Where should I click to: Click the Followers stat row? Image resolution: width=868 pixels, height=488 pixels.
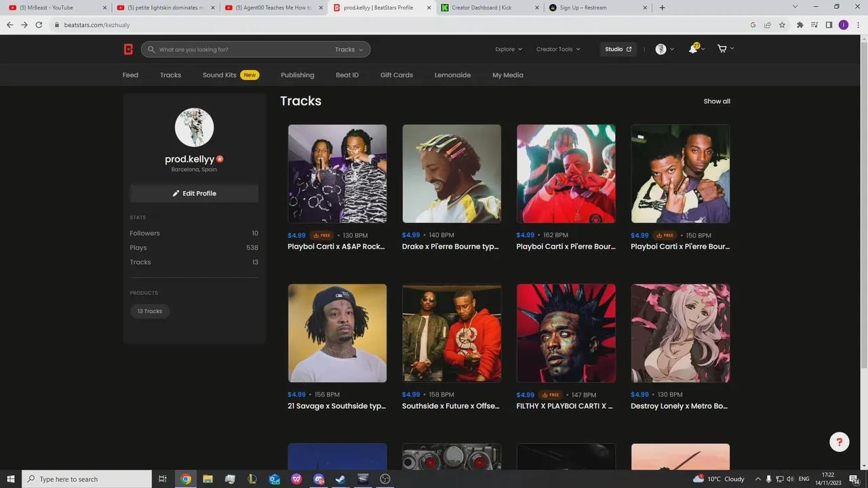click(x=194, y=233)
